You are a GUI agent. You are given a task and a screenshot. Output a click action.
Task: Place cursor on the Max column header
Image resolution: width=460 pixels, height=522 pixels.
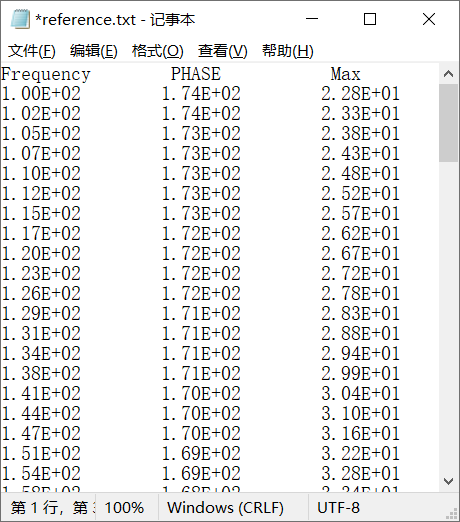click(x=345, y=74)
